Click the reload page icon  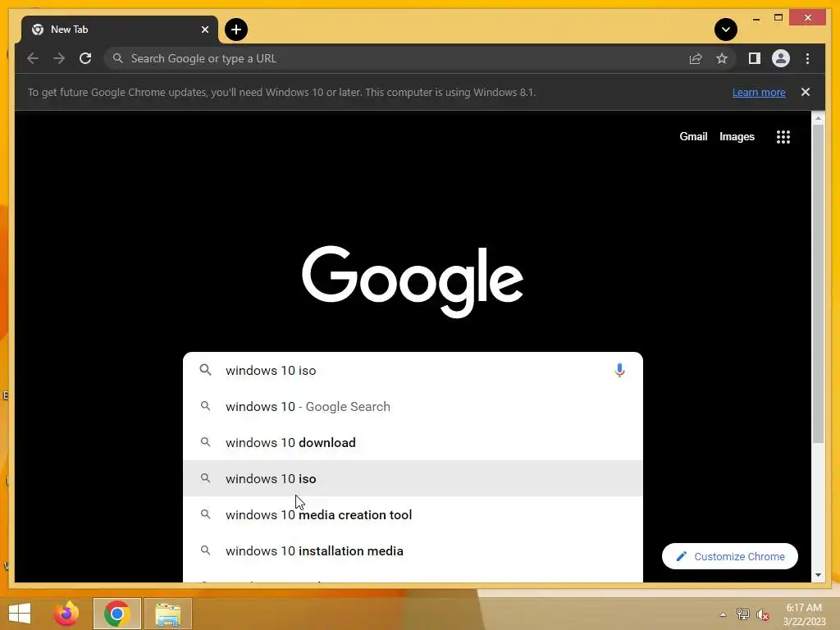pos(85,58)
